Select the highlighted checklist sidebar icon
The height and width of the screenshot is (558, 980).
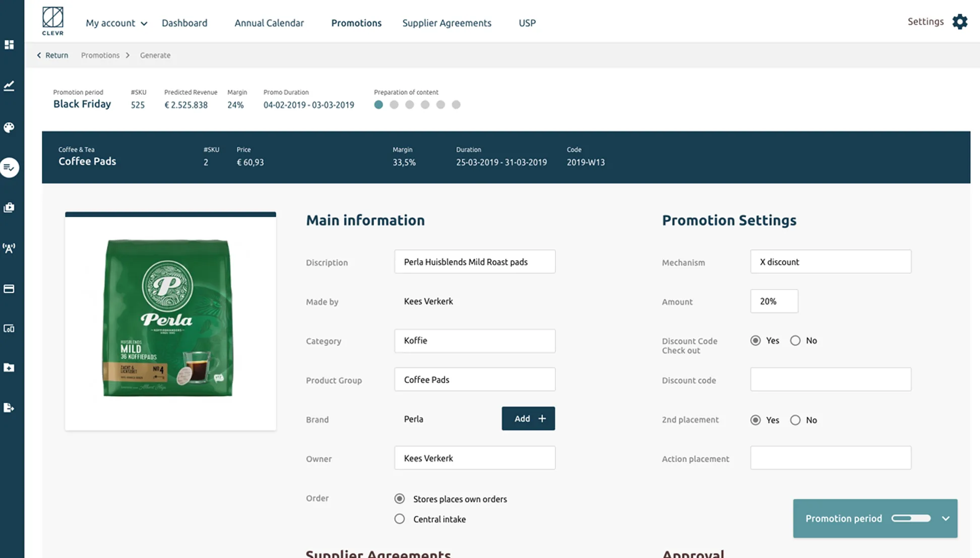pyautogui.click(x=9, y=167)
